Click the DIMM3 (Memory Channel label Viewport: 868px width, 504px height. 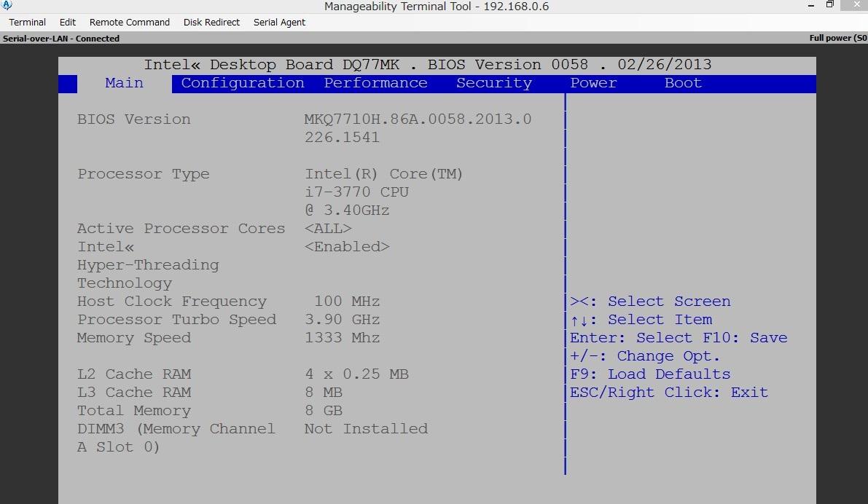point(176,429)
